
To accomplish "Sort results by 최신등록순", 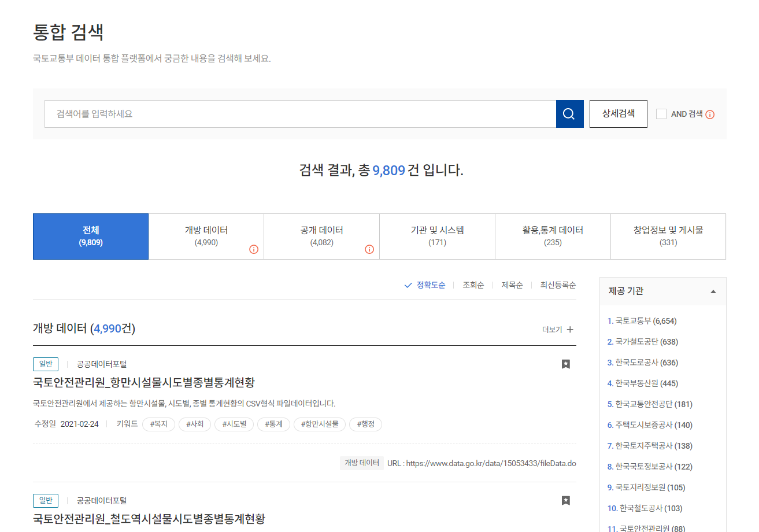I will coord(558,285).
